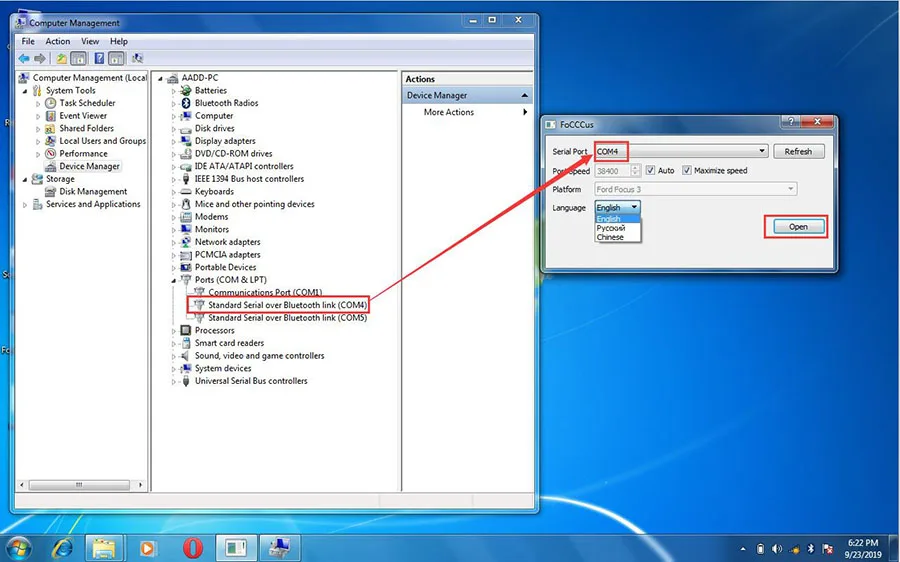This screenshot has width=900, height=562.
Task: Show hidden tray icons arrow
Action: pos(743,549)
